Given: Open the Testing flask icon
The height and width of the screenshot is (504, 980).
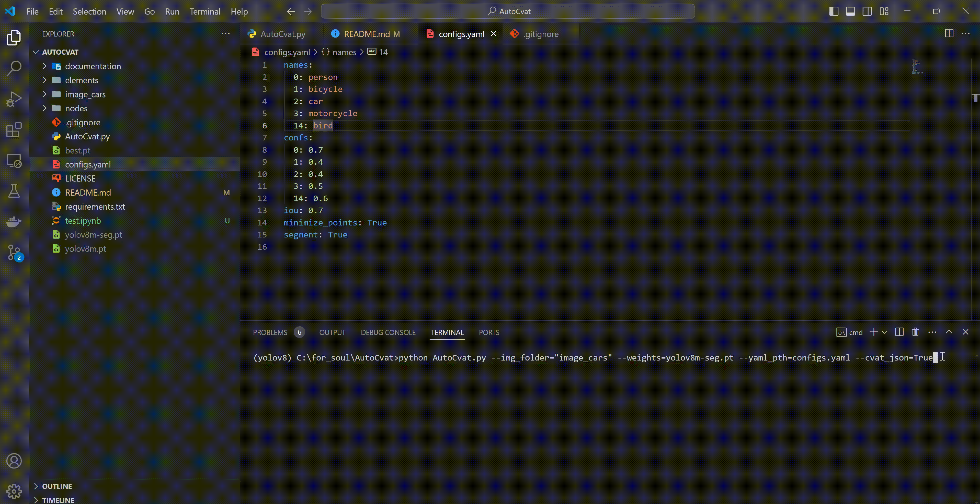Looking at the screenshot, I should tap(14, 191).
